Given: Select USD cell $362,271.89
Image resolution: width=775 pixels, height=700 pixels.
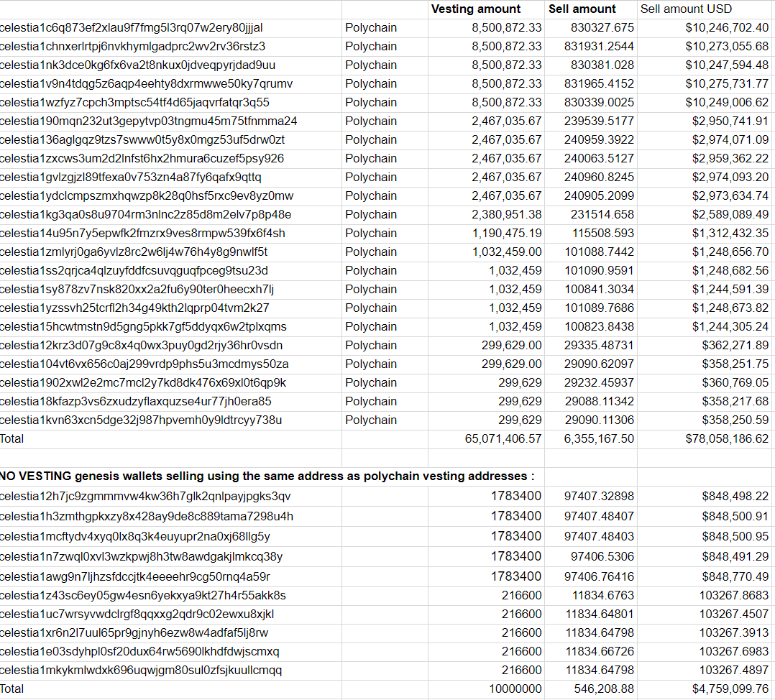Looking at the screenshot, I should pos(735,345).
